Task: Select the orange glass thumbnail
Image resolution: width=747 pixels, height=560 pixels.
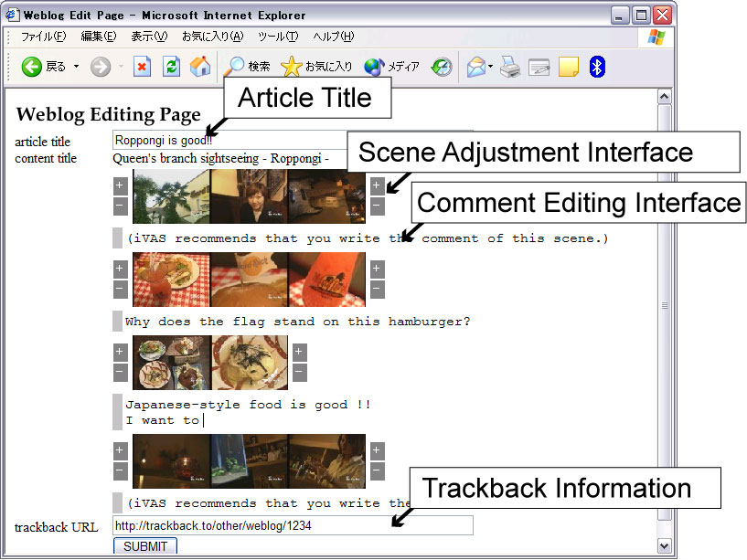Action: click(326, 280)
